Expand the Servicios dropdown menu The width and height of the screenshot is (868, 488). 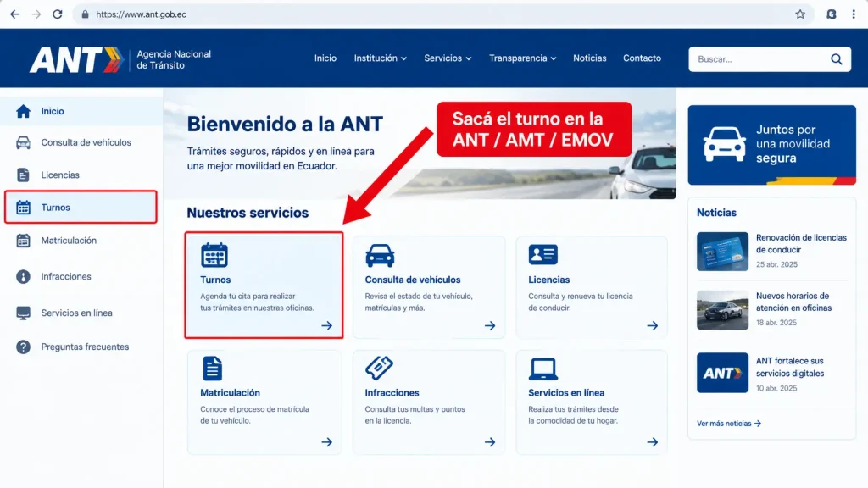448,58
